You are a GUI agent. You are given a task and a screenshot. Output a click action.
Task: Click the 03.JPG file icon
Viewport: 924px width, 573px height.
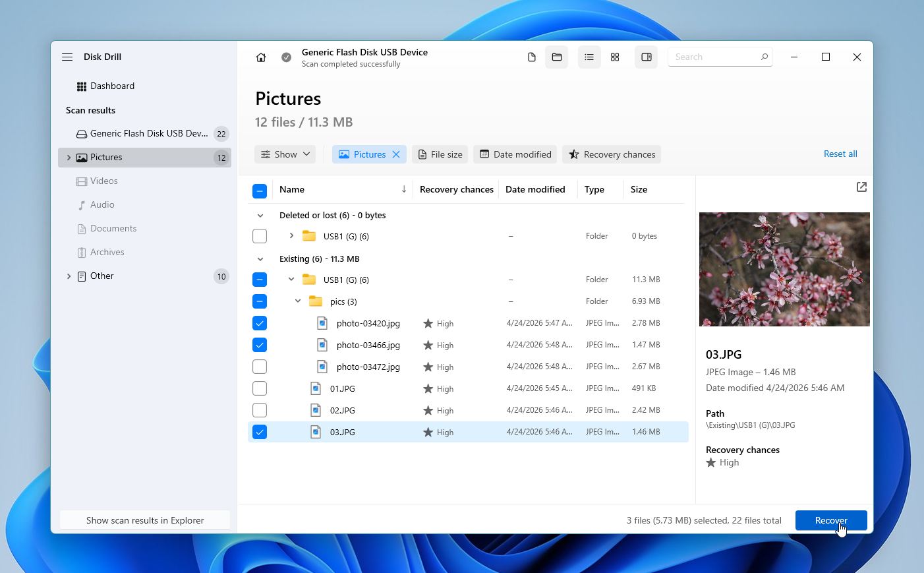(316, 432)
